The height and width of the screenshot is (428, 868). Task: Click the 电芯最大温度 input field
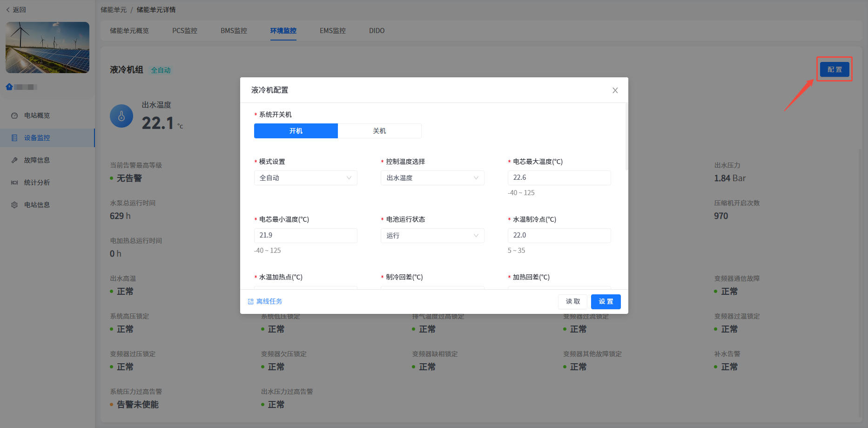coord(558,178)
